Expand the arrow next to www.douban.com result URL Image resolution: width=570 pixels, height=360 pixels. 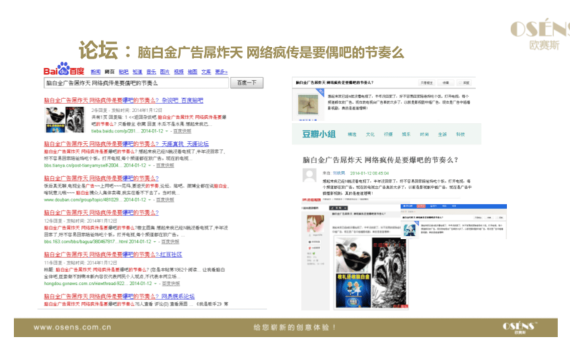pyautogui.click(x=149, y=200)
